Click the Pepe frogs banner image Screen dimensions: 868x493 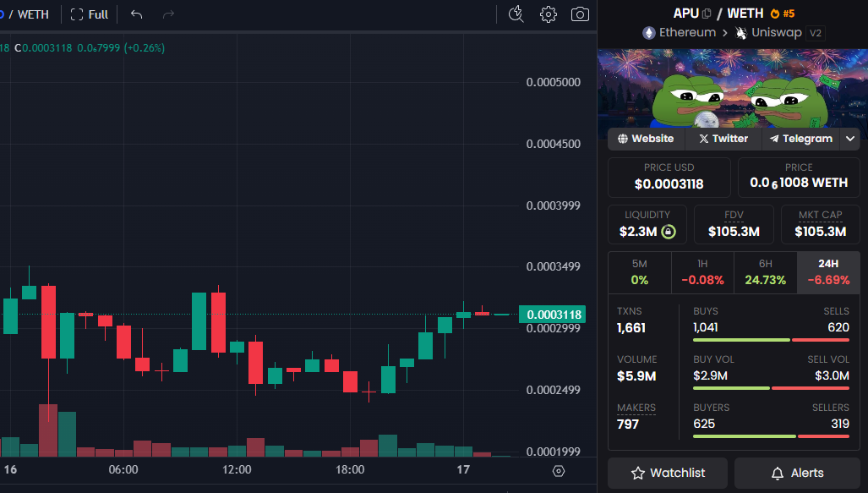(733, 89)
